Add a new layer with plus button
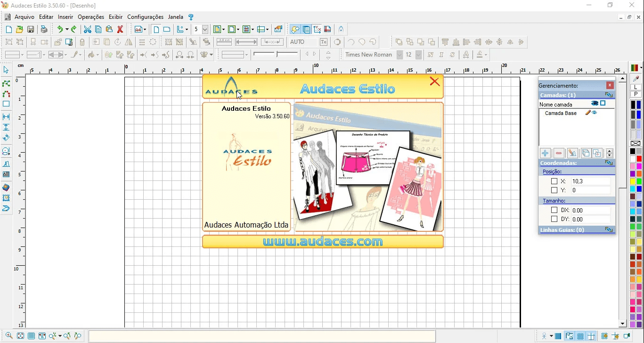The width and height of the screenshot is (644, 343). click(545, 153)
